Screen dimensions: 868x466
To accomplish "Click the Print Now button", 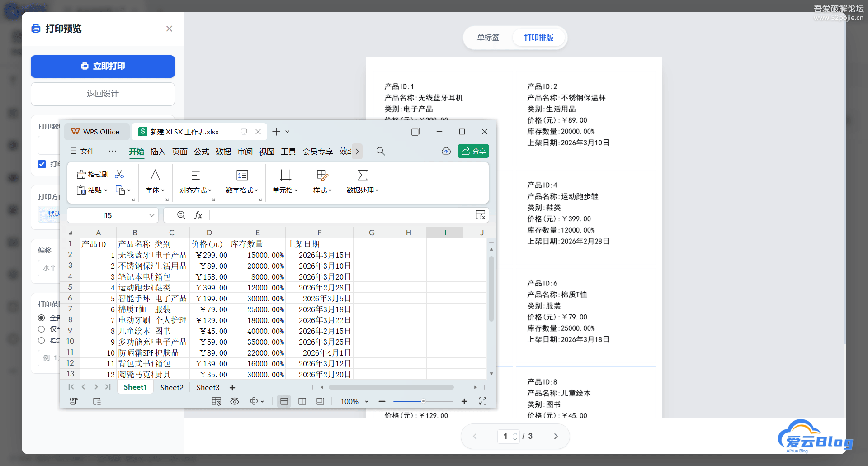I will (x=103, y=67).
